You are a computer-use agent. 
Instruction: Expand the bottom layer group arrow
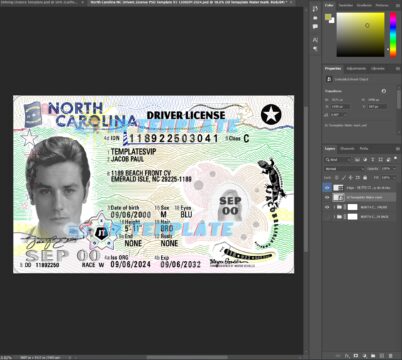[334, 217]
